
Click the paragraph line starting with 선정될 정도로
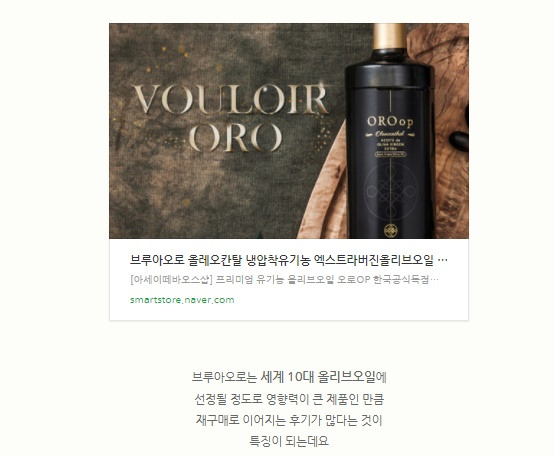tap(289, 399)
